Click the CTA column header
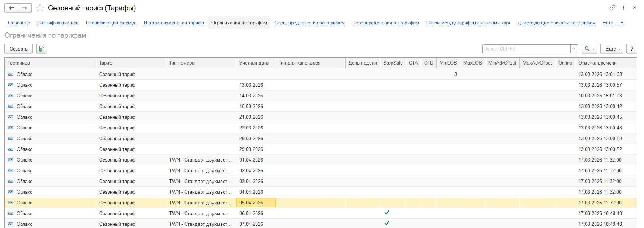 [x=413, y=63]
